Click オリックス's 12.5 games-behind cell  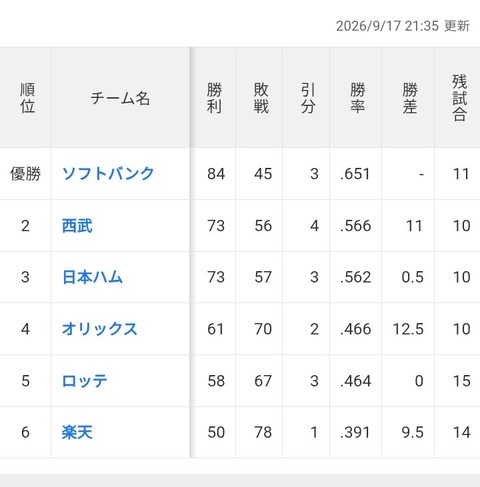tap(408, 329)
